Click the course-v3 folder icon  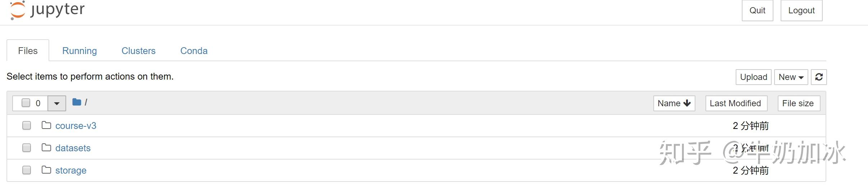coord(46,125)
